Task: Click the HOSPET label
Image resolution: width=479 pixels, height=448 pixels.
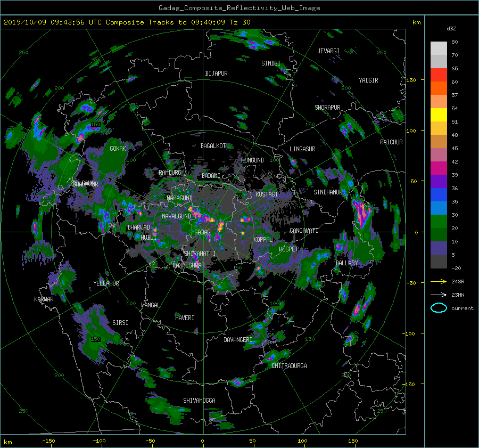Action: pos(288,249)
